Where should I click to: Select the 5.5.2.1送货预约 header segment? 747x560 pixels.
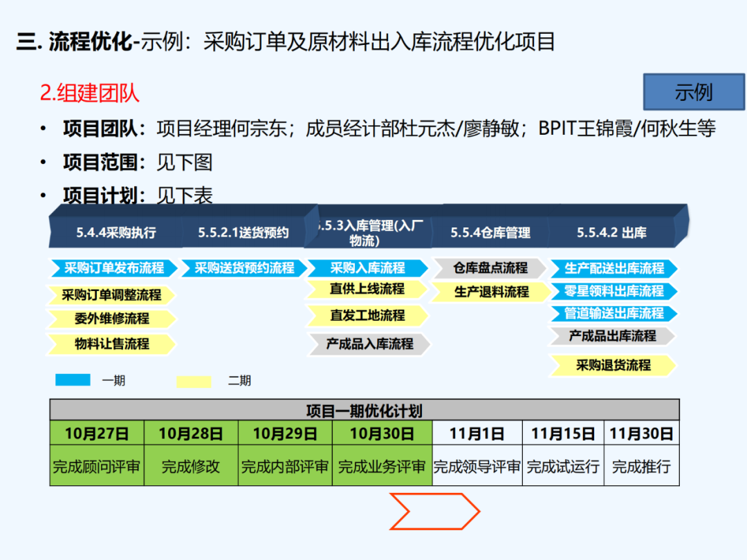pos(243,233)
